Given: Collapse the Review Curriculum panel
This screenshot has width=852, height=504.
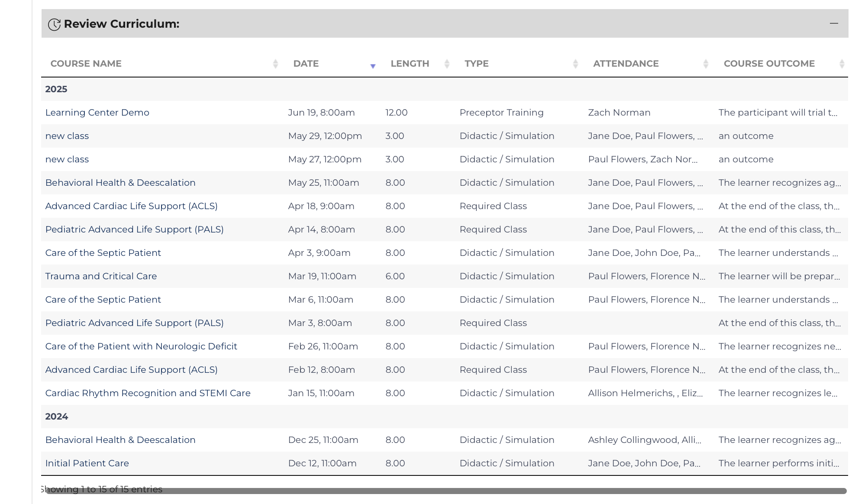Looking at the screenshot, I should point(834,23).
